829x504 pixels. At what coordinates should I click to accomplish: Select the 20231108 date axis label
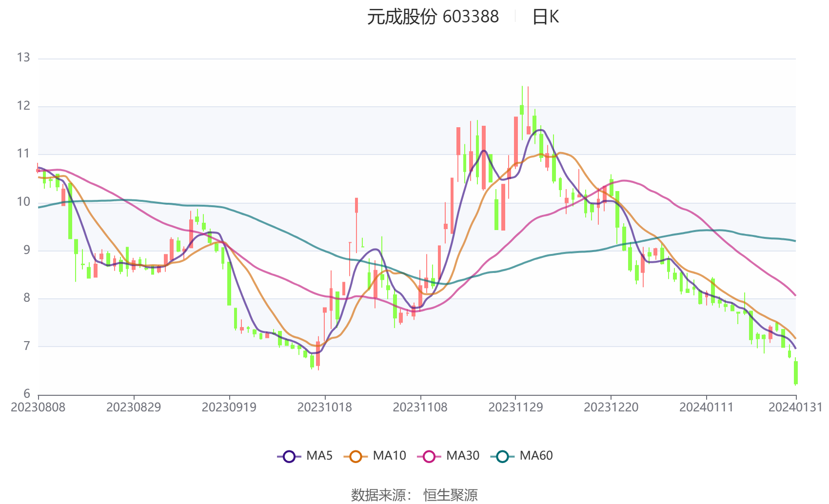coord(420,407)
